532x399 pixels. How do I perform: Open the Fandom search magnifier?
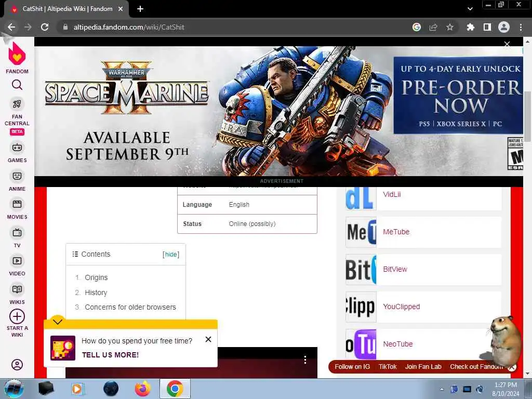point(17,85)
